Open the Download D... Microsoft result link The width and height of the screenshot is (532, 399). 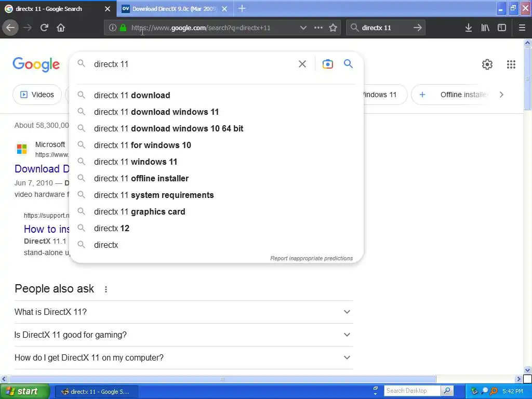tap(42, 169)
